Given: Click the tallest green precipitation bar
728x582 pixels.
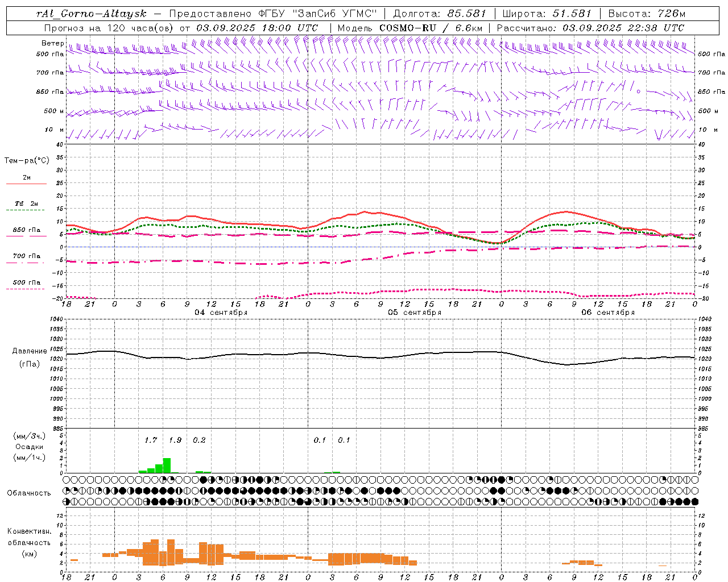Looking at the screenshot, I should point(167,465).
